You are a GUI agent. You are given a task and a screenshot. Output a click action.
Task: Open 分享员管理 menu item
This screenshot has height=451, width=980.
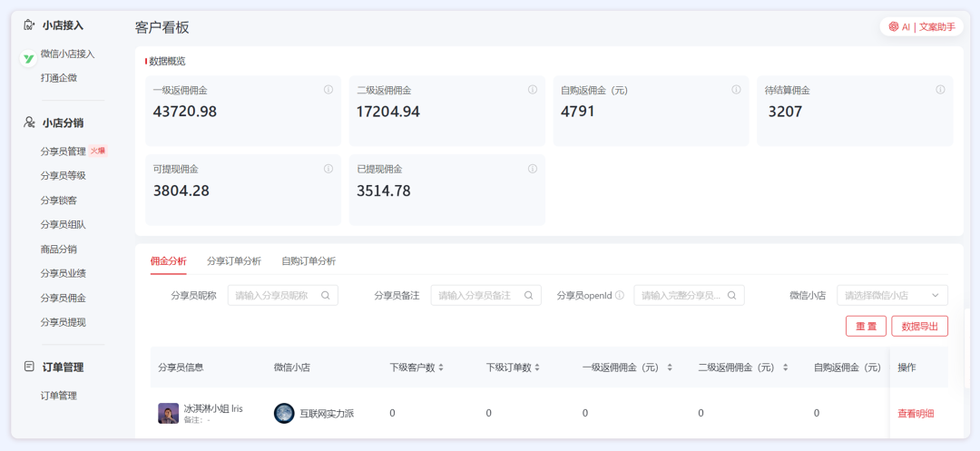click(64, 152)
